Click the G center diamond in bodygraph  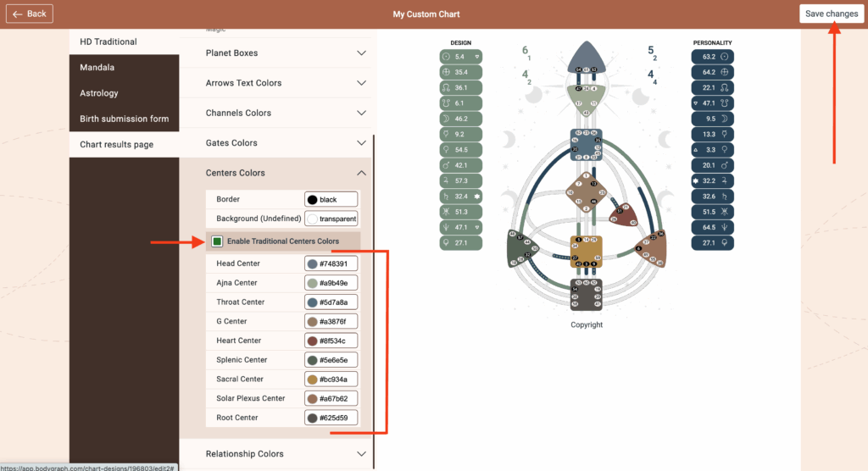(x=587, y=192)
